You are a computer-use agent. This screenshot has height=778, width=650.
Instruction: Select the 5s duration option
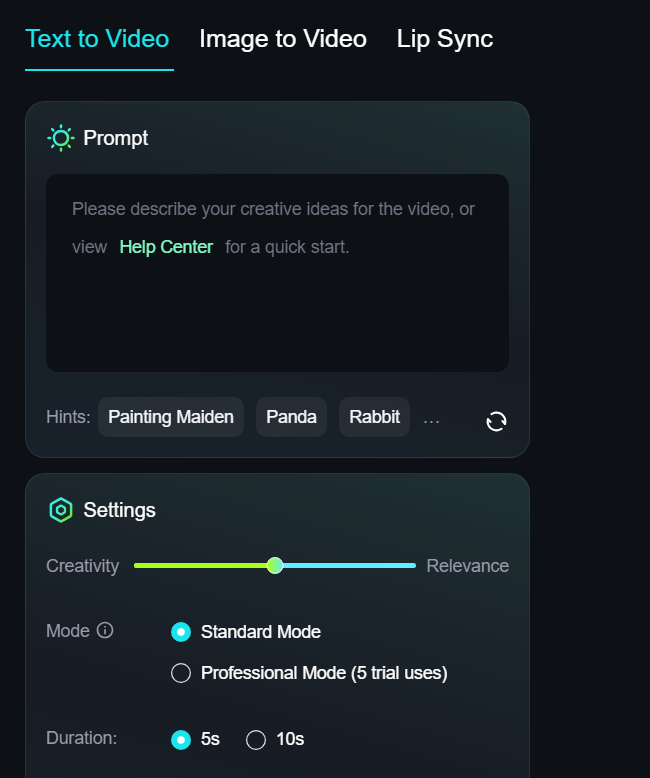click(181, 740)
